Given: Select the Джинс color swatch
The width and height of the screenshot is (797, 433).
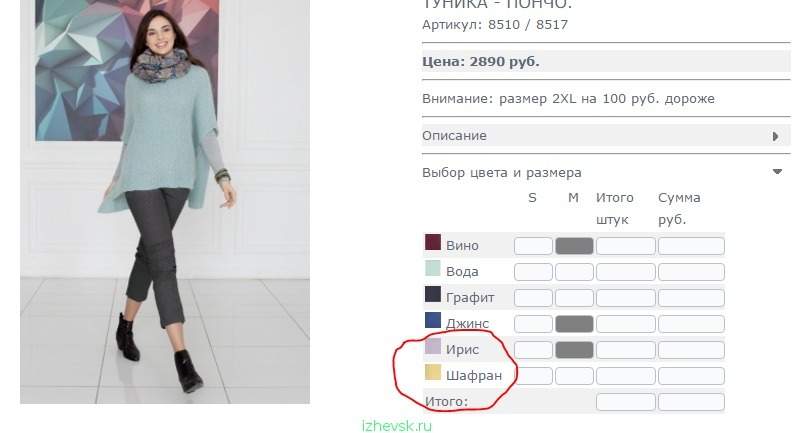Looking at the screenshot, I should [x=433, y=320].
